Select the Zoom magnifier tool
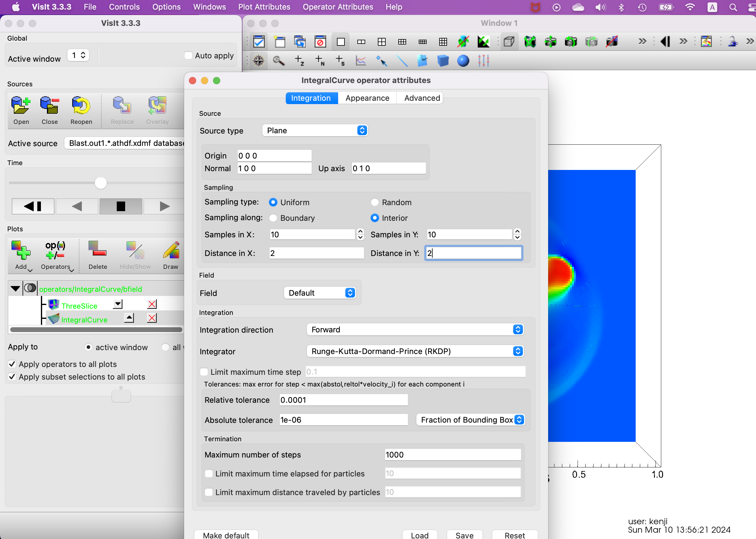Viewport: 756px width, 539px height. coord(279,61)
